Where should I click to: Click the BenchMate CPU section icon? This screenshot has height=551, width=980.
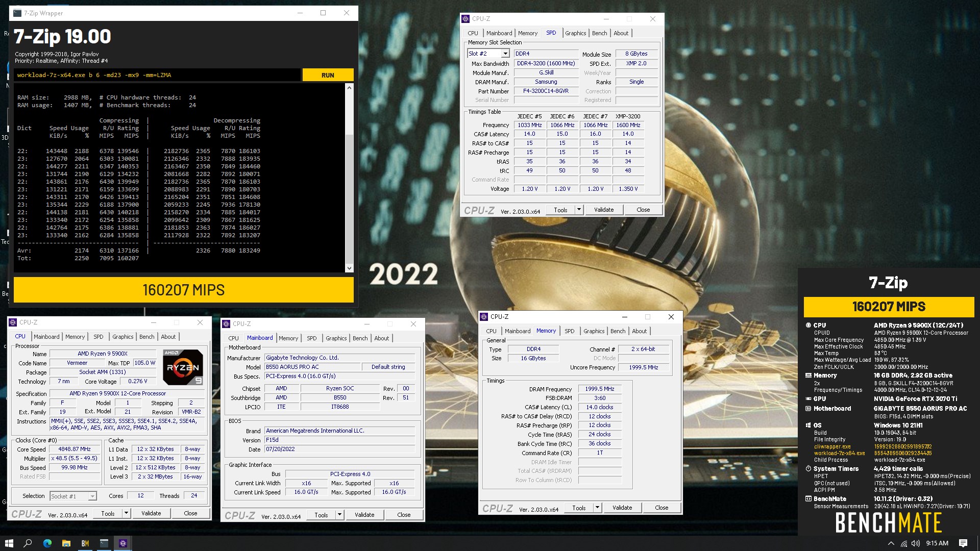click(808, 325)
